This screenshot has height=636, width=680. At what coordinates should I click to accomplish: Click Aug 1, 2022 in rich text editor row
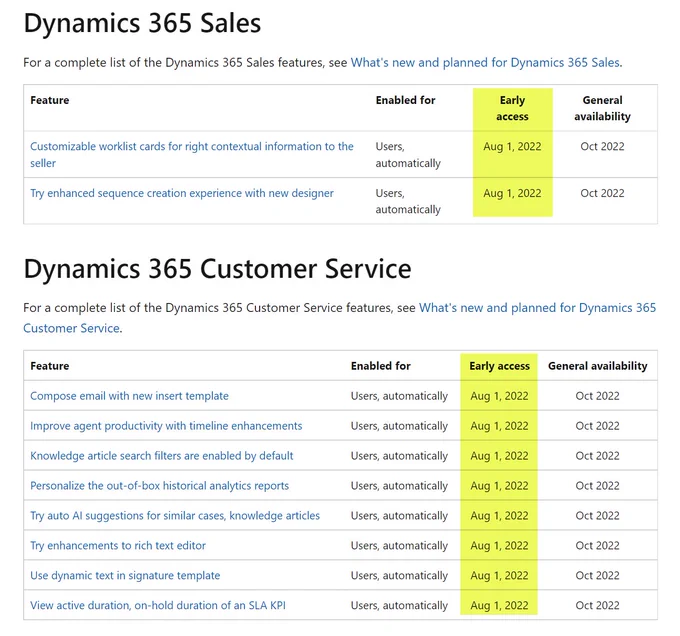tap(500, 545)
